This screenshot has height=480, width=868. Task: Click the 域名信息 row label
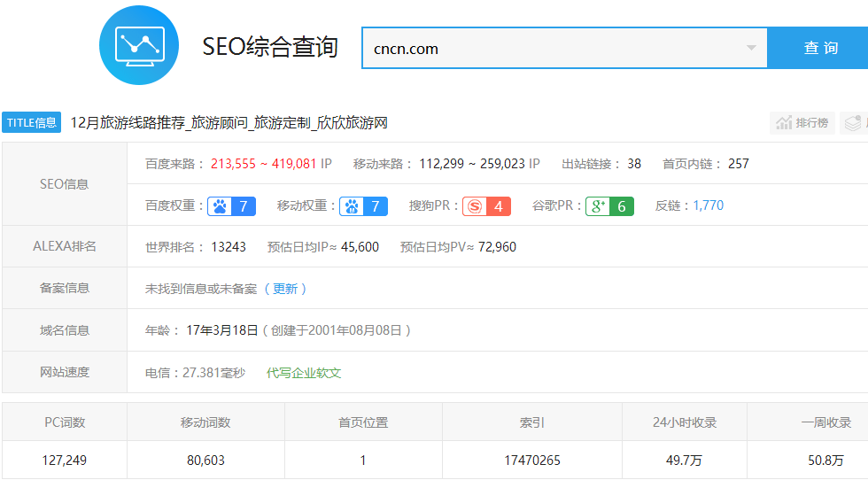pyautogui.click(x=64, y=330)
